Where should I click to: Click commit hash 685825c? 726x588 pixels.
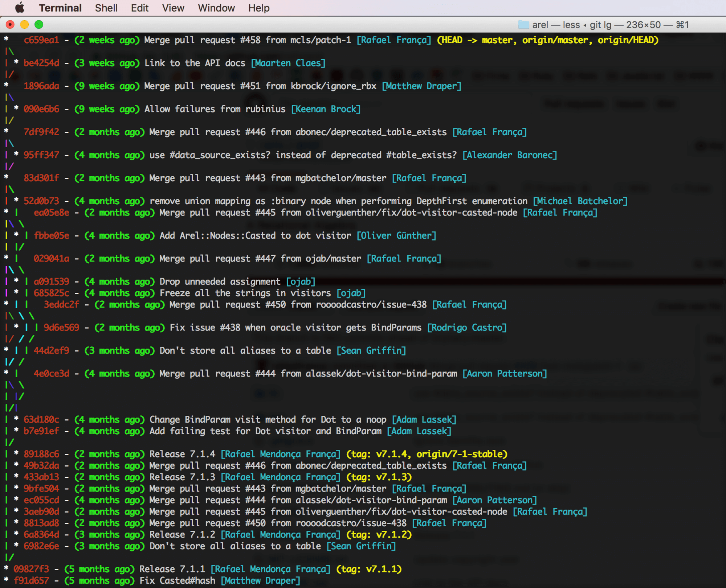point(52,293)
